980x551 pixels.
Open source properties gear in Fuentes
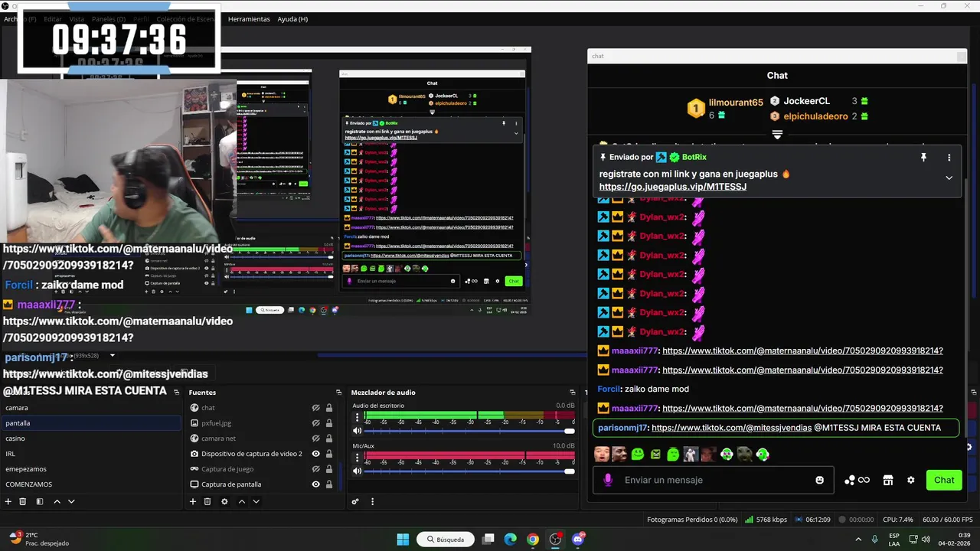click(x=224, y=501)
